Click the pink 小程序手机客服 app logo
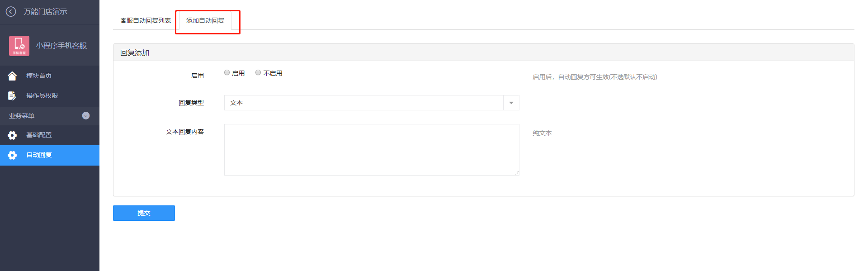The width and height of the screenshot is (868, 271). pos(19,46)
